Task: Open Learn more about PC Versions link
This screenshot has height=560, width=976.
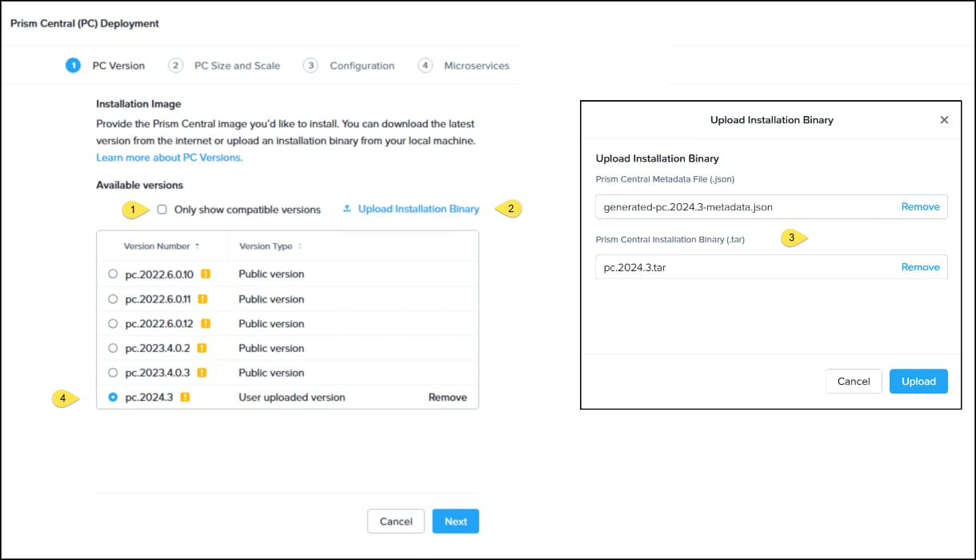Action: point(170,158)
